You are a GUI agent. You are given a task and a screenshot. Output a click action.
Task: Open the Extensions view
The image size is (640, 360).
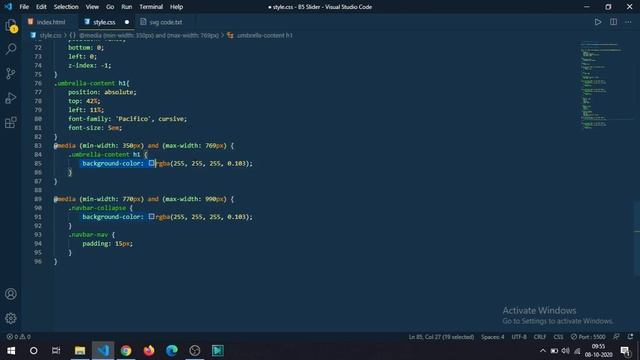click(11, 122)
